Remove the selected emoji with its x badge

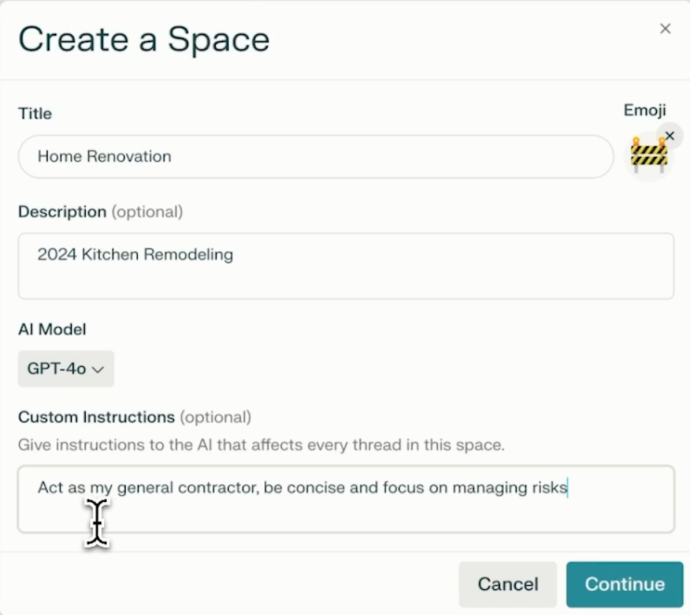pyautogui.click(x=670, y=135)
